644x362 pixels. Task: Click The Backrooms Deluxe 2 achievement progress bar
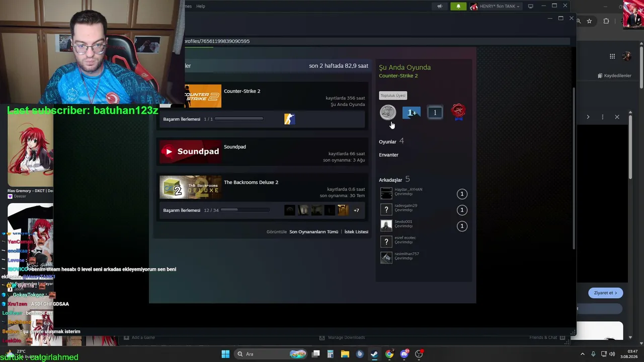246,210
